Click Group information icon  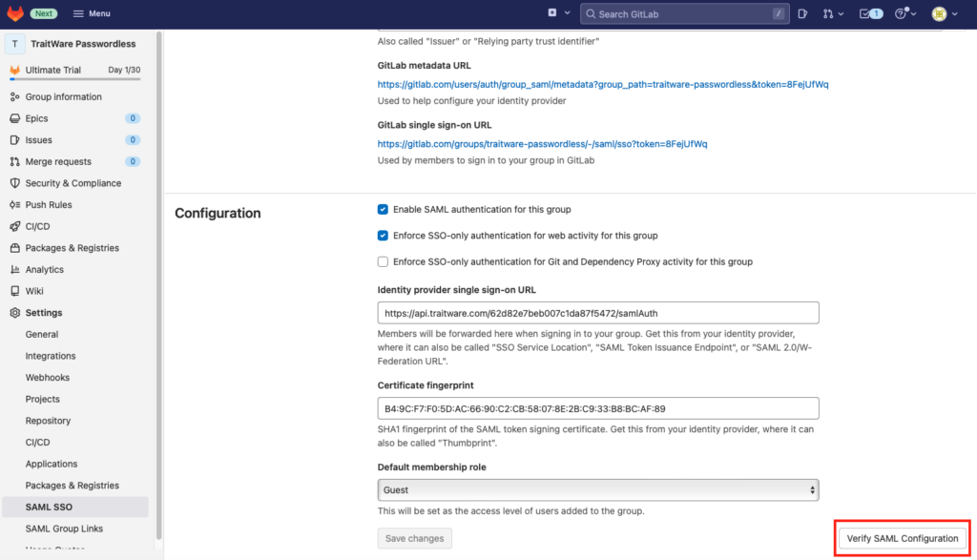click(15, 96)
